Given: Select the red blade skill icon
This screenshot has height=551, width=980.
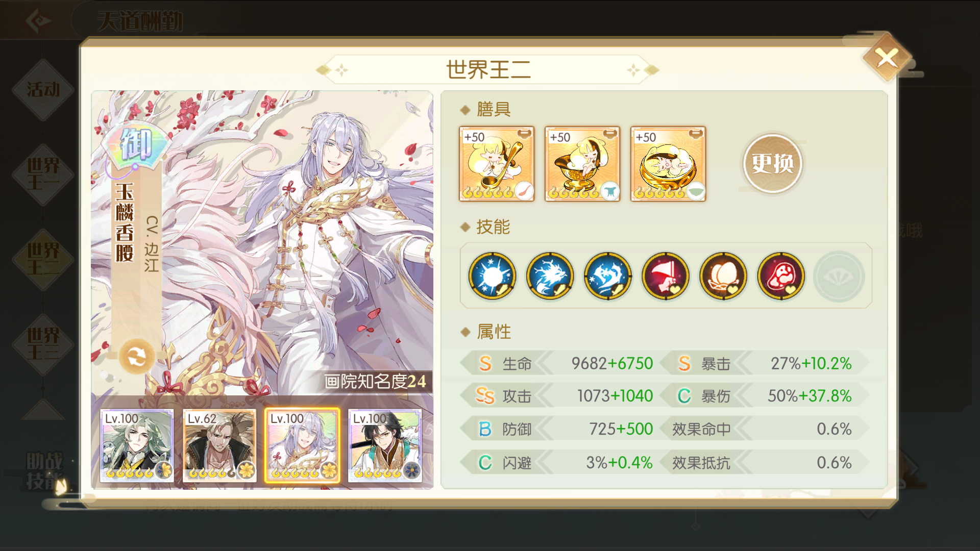Looking at the screenshot, I should click(665, 276).
